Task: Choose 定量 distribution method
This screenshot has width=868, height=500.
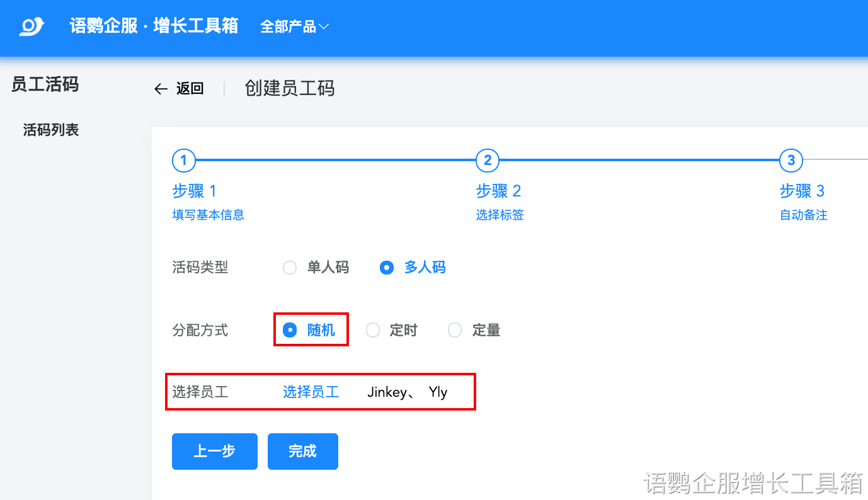Action: tap(455, 330)
